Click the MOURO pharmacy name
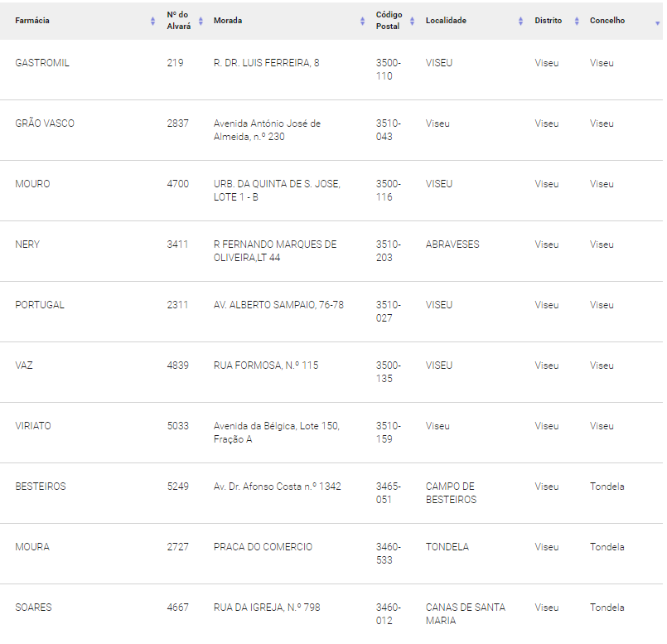Screen dimensions: 667x644 [33, 184]
